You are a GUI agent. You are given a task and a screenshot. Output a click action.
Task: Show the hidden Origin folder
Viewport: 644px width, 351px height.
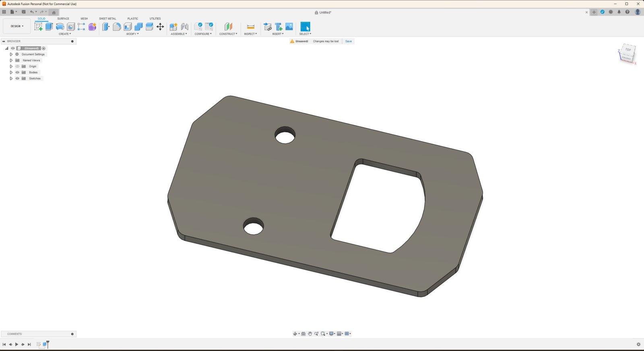tap(17, 66)
